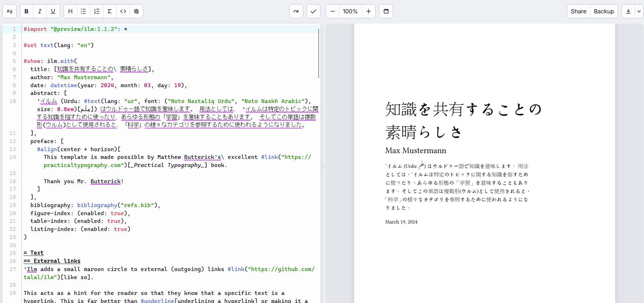Toggle the preview panel layout button

click(x=386, y=11)
